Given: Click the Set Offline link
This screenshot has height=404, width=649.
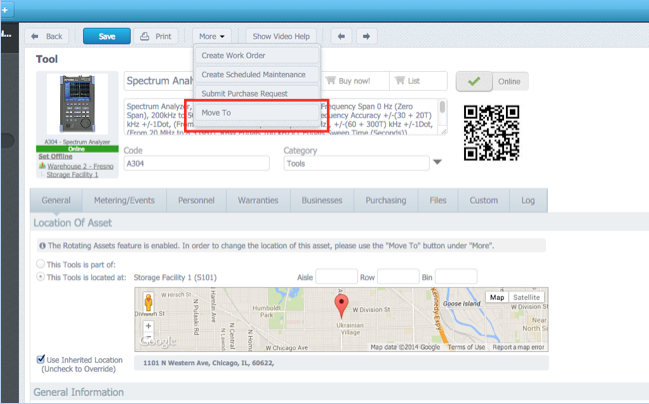Looking at the screenshot, I should [56, 157].
